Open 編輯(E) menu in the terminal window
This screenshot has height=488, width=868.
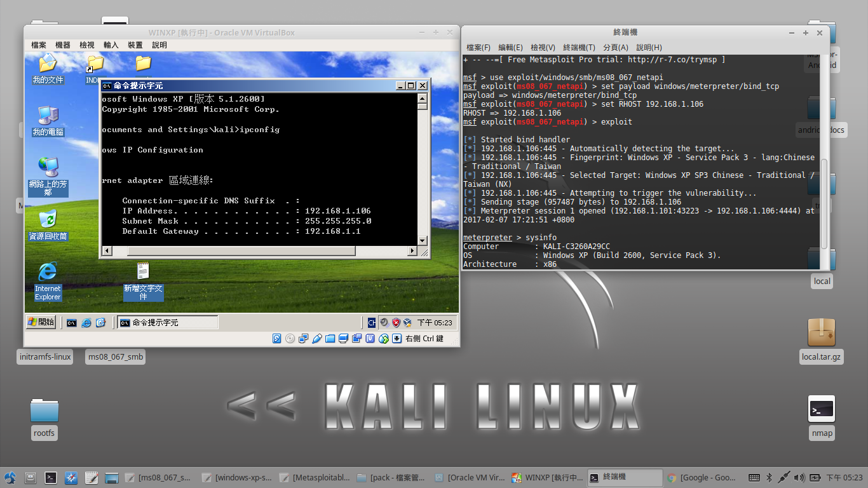(x=510, y=48)
